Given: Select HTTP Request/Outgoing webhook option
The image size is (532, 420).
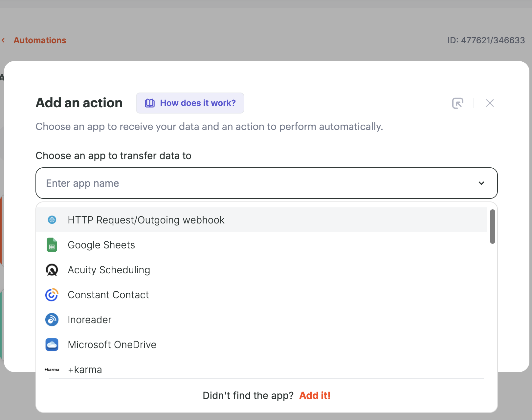Looking at the screenshot, I should [262, 220].
